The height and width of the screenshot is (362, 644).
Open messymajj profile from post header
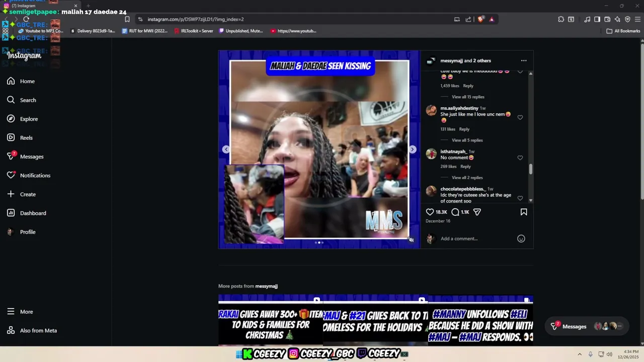(451, 61)
